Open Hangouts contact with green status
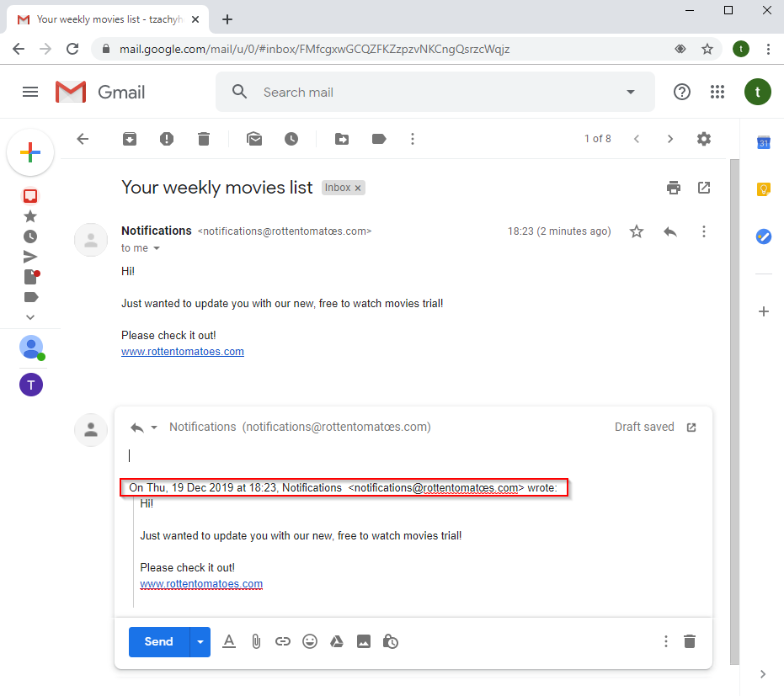 click(31, 348)
